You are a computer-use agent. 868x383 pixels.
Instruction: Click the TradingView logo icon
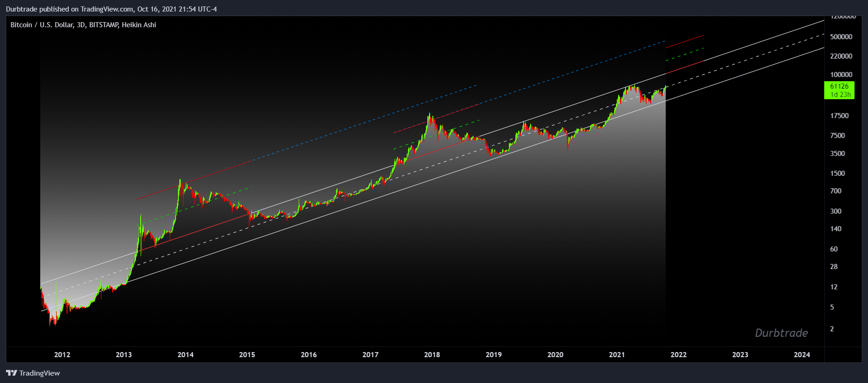pyautogui.click(x=12, y=373)
